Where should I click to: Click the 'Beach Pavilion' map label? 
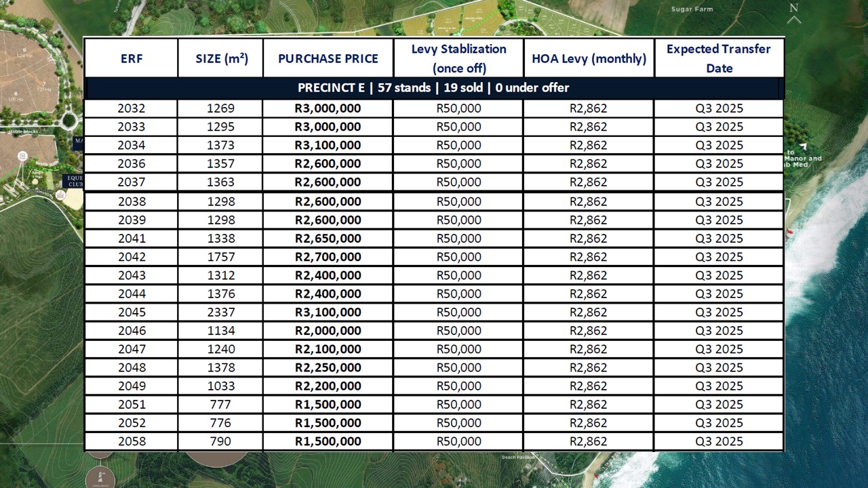[x=518, y=457]
